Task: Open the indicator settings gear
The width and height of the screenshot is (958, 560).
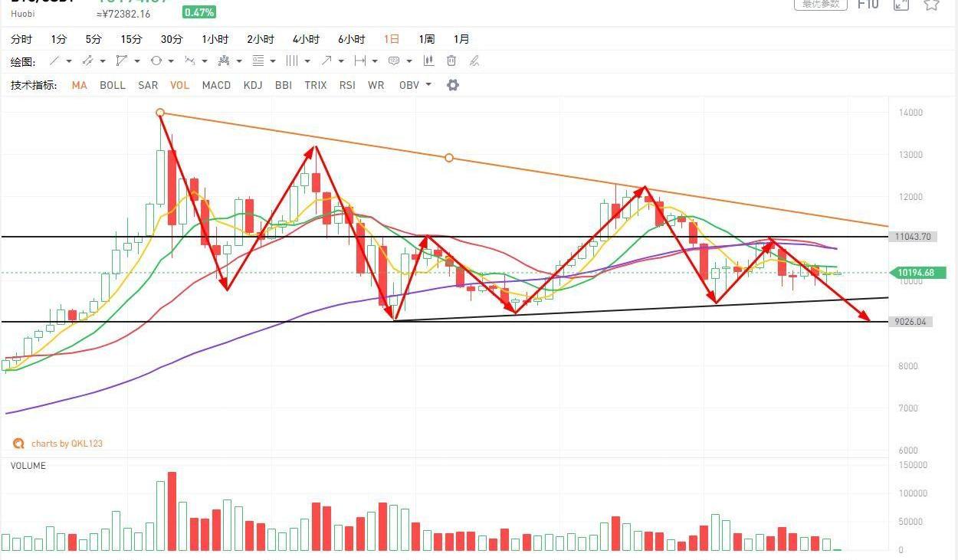Action: [453, 85]
